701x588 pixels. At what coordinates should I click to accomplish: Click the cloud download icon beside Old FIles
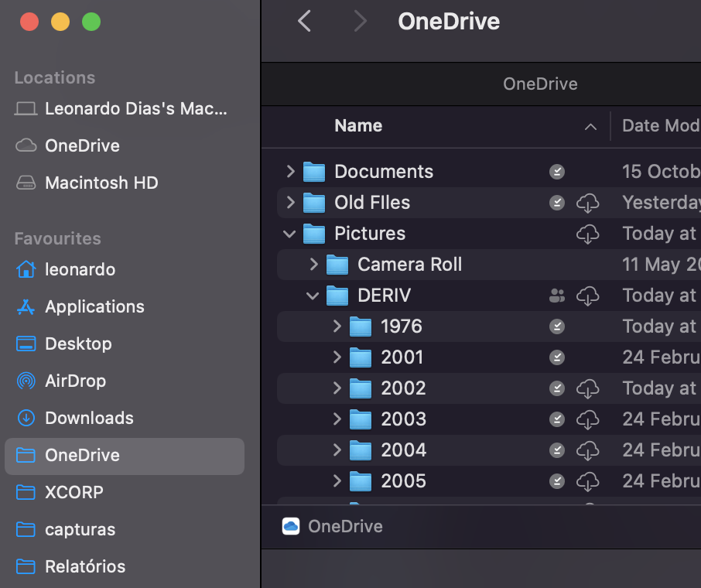click(588, 203)
